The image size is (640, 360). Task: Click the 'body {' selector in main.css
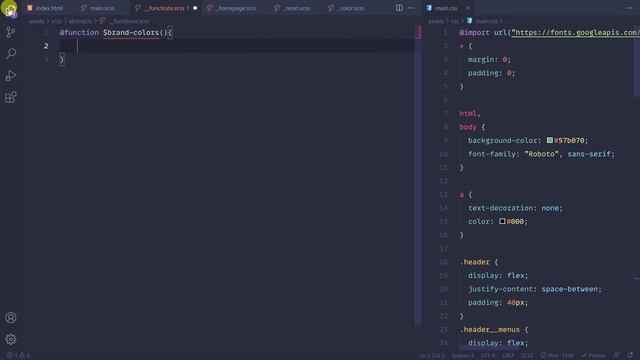[472, 127]
